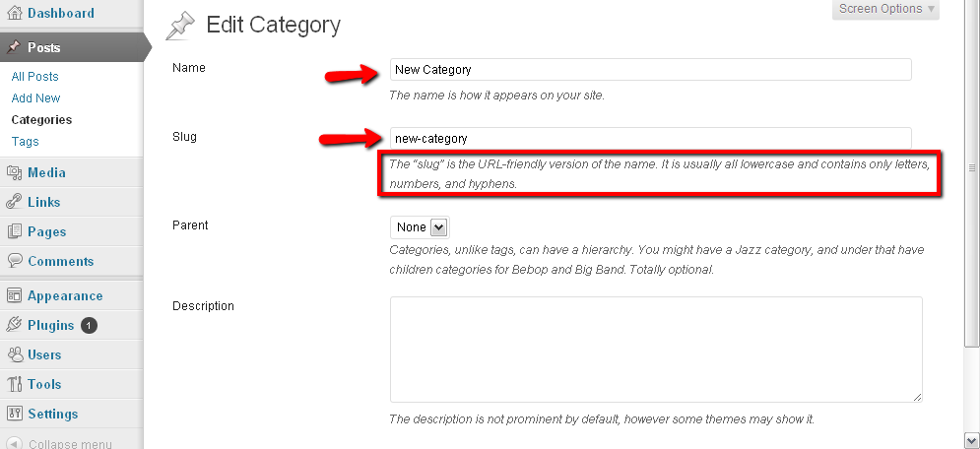Click the Settings icon in sidebar
This screenshot has height=449, width=980.
pyautogui.click(x=15, y=414)
